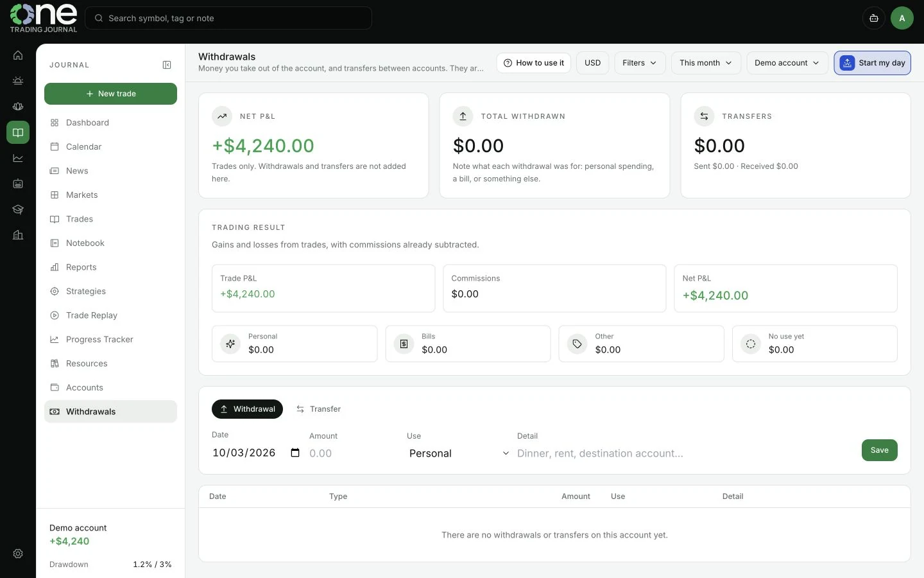Click the How to use it button
The width and height of the screenshot is (924, 578).
(534, 63)
